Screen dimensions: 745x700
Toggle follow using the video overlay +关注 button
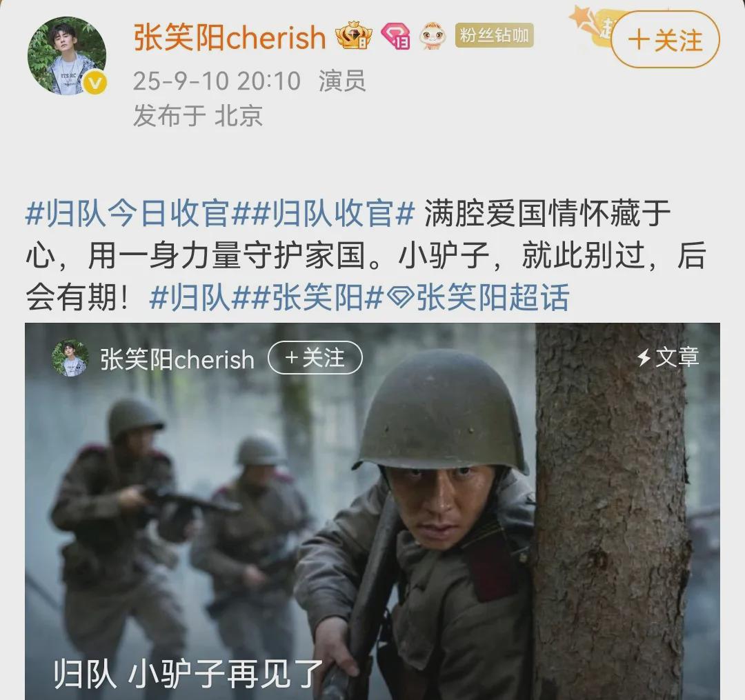coord(315,357)
